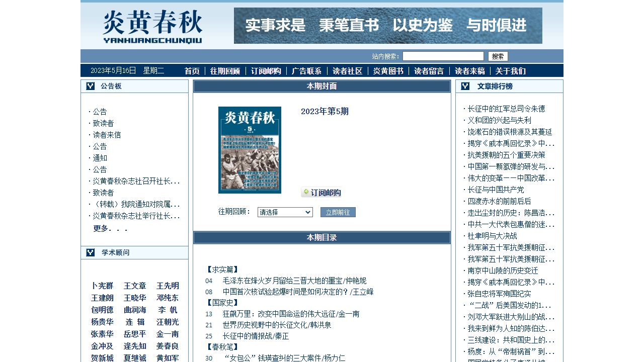Open ranked article 张自忠将军殉国纪实
Viewport: 644px width, 362px height.
tap(499, 294)
